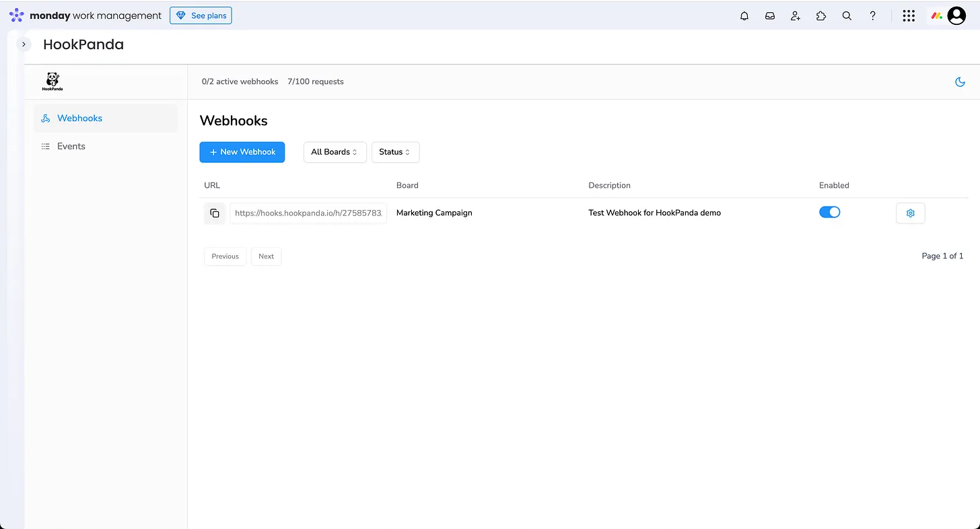The width and height of the screenshot is (980, 529).
Task: Click the Next pagination button
Action: click(266, 256)
